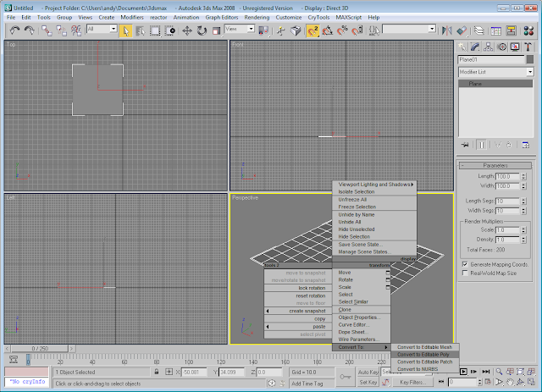
Task: Toggle Window/Crossing selection mode
Action: point(169,30)
